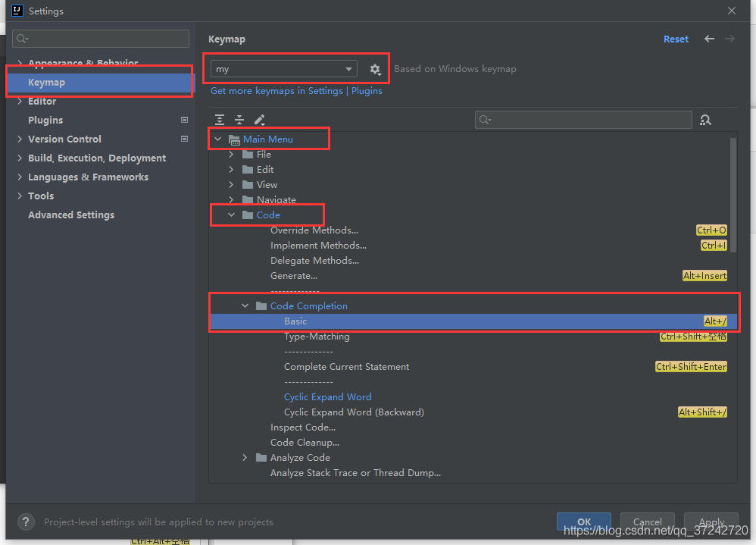This screenshot has height=545, width=756.
Task: Expand Tools category chevron
Action: (x=20, y=196)
